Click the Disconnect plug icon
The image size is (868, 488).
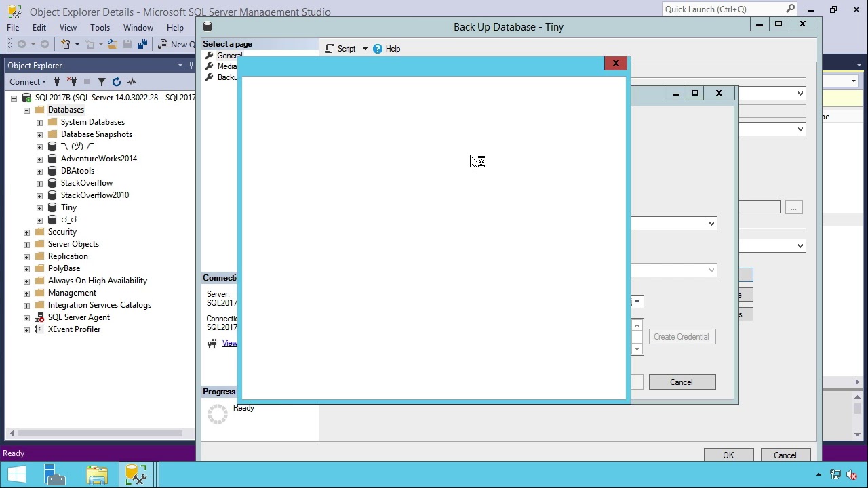(x=72, y=82)
